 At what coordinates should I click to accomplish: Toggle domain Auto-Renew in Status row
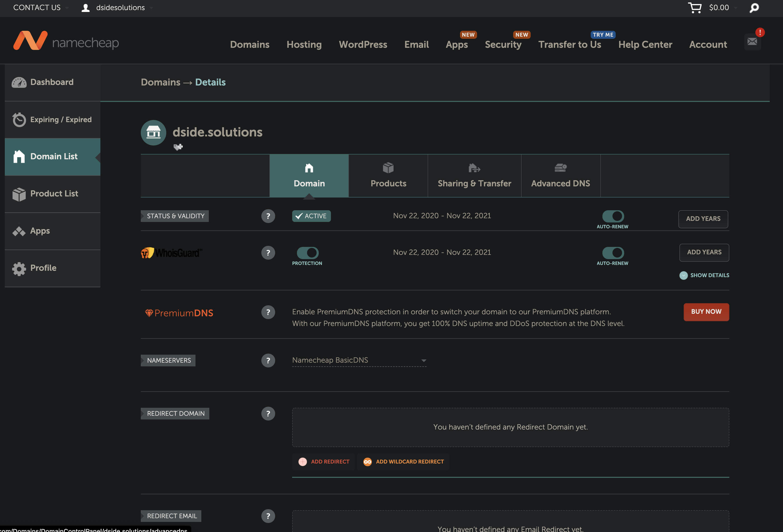613,216
